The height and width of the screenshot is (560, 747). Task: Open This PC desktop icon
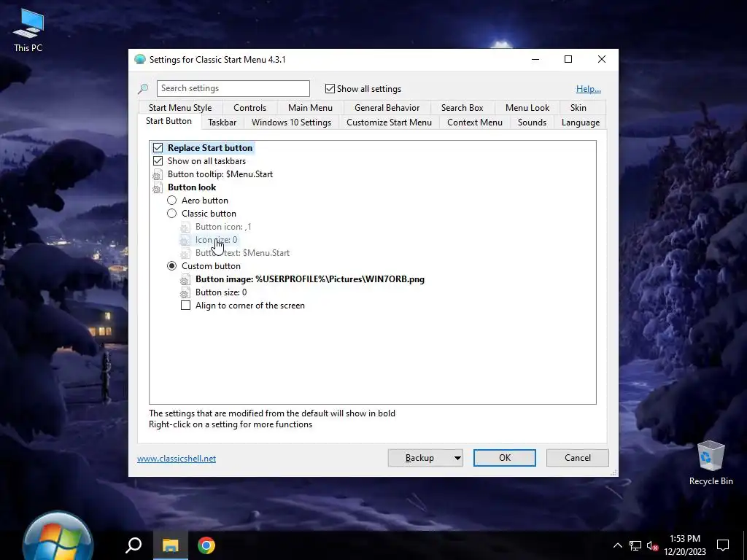(28, 31)
